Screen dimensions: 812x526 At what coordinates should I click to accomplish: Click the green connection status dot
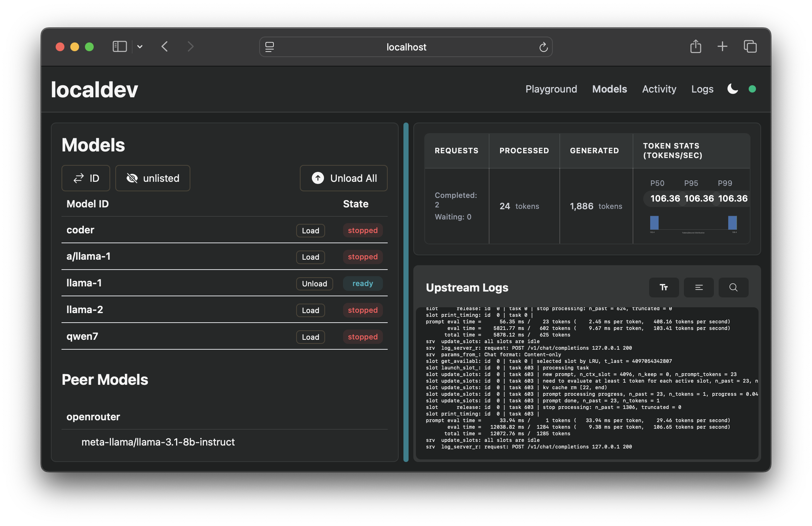[752, 89]
